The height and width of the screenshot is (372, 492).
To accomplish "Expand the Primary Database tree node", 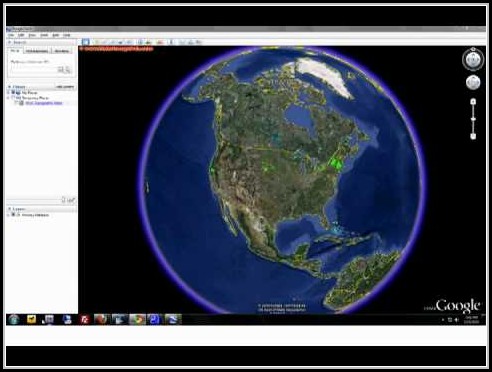I will [x=9, y=215].
